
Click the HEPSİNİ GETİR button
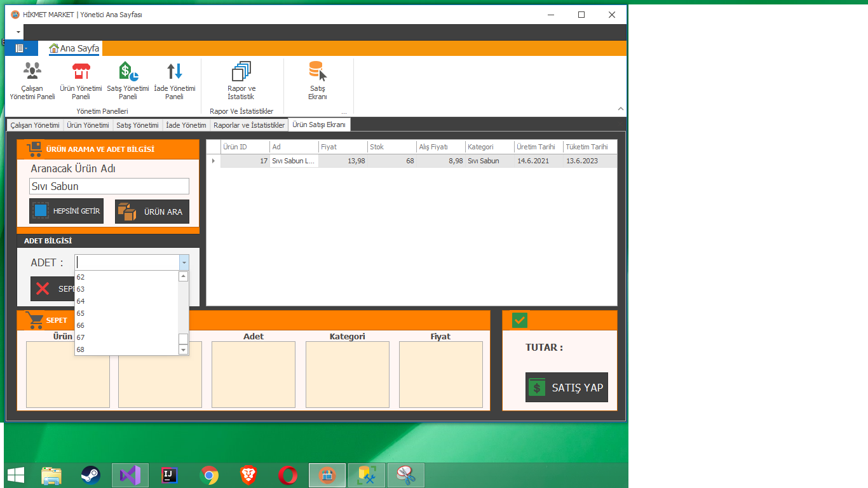click(66, 211)
